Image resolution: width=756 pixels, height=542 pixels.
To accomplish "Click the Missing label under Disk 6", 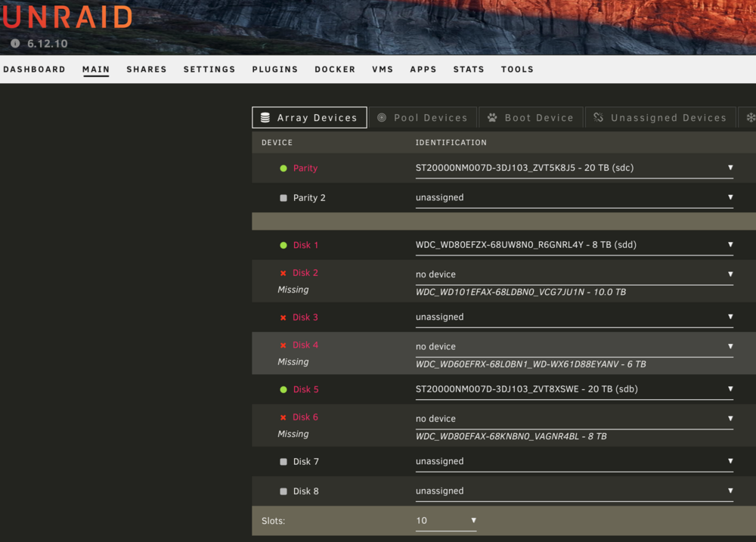I will click(293, 434).
